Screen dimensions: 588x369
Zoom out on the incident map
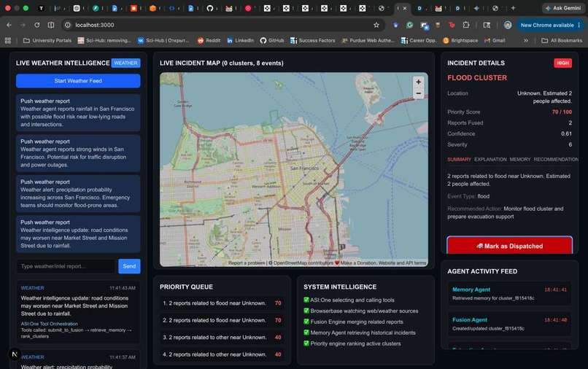pos(418,93)
